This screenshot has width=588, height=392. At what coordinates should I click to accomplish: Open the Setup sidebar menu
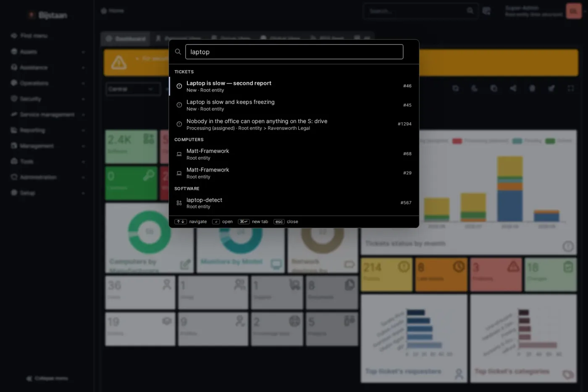(47, 193)
